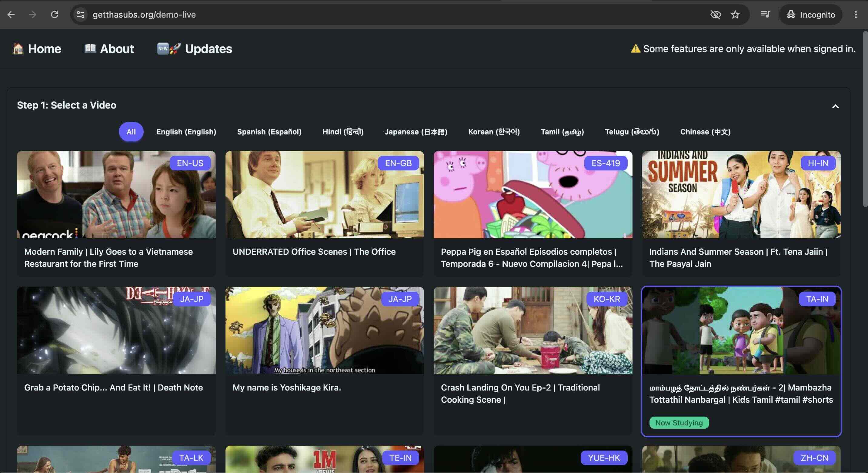Click the HI-IN language badge
The height and width of the screenshot is (473, 868).
pyautogui.click(x=818, y=163)
